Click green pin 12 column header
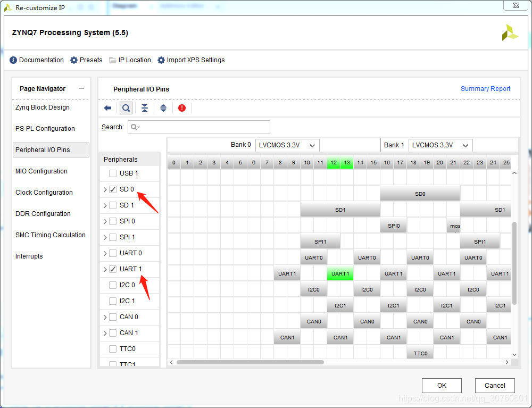Screen dimensions: 532x408 (x=334, y=163)
